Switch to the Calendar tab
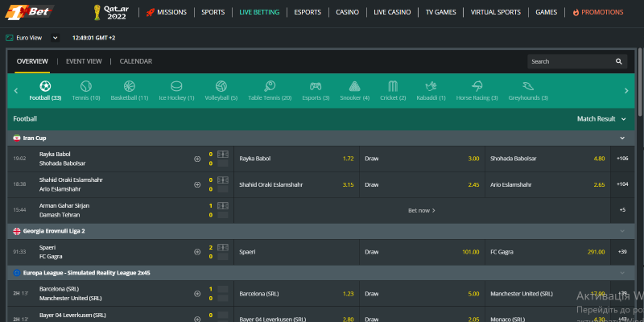644x322 pixels. pyautogui.click(x=136, y=61)
